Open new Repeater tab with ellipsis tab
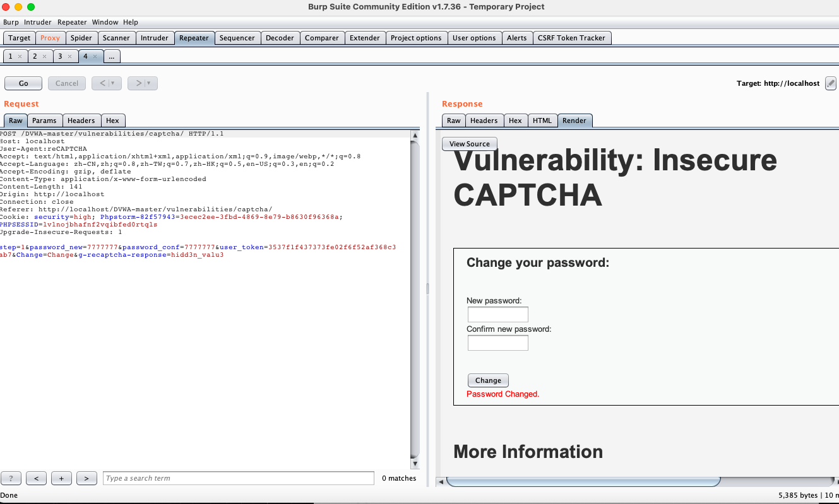 pos(111,56)
